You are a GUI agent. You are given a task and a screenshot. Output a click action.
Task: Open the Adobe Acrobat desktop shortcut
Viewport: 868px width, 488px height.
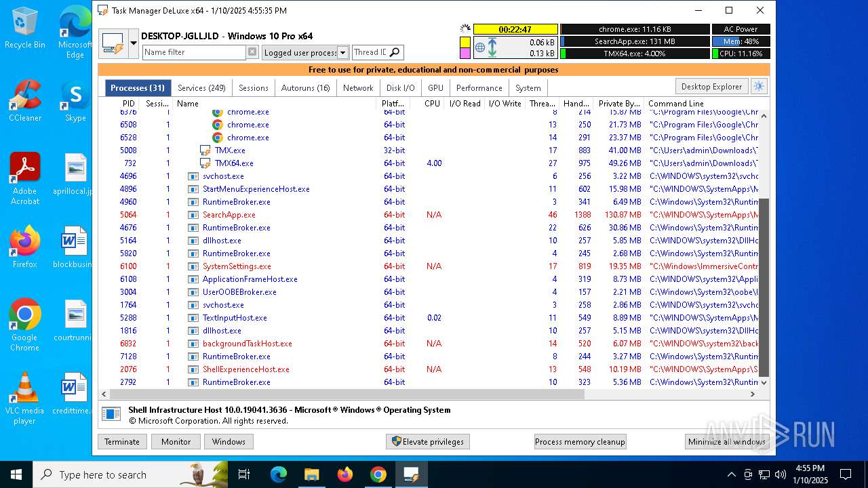click(x=25, y=179)
